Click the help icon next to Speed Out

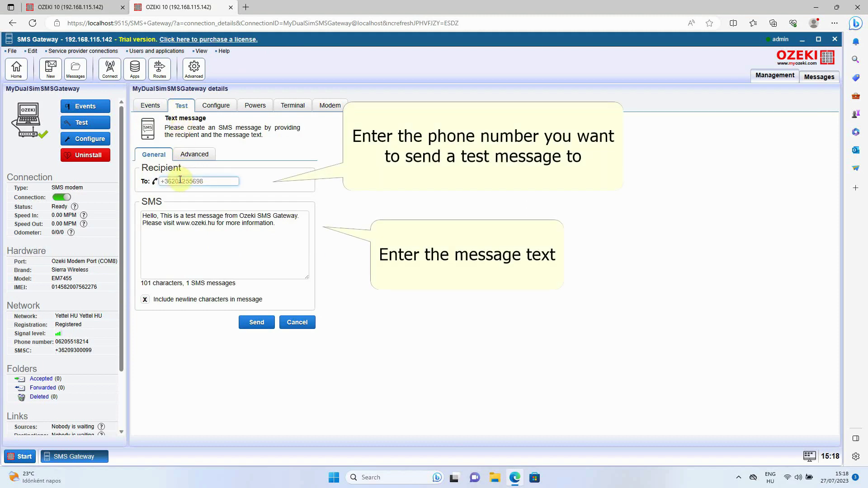[x=84, y=224]
